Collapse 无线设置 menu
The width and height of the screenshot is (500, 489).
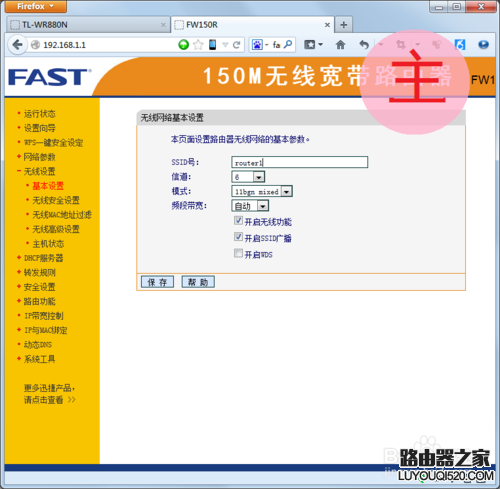coord(39,171)
